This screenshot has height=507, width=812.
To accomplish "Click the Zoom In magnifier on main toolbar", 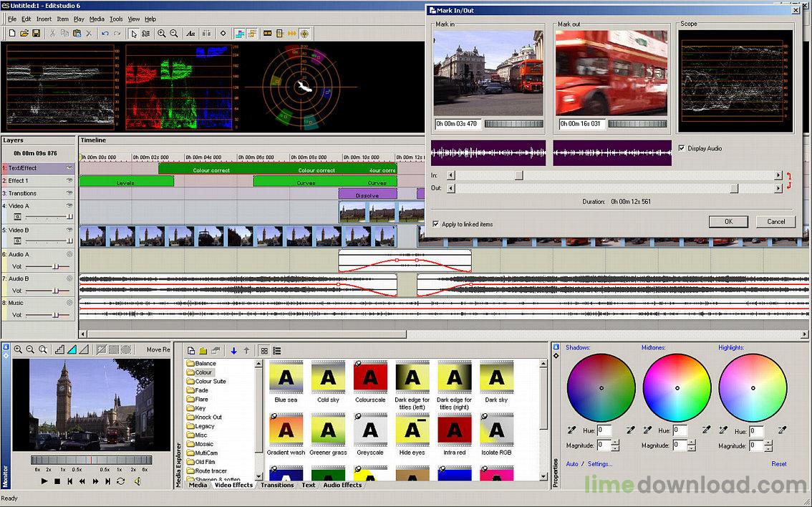I will pos(162,33).
